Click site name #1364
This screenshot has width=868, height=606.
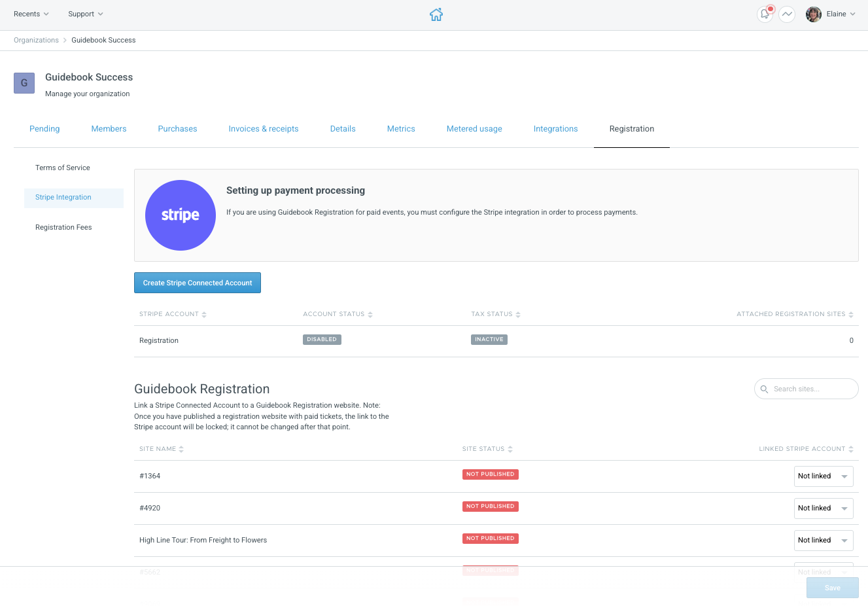(x=150, y=476)
